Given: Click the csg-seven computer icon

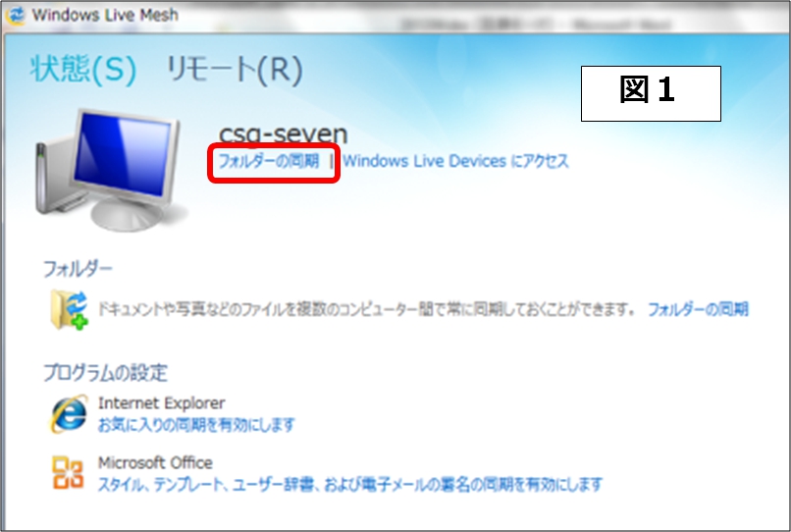Looking at the screenshot, I should 109,170.
